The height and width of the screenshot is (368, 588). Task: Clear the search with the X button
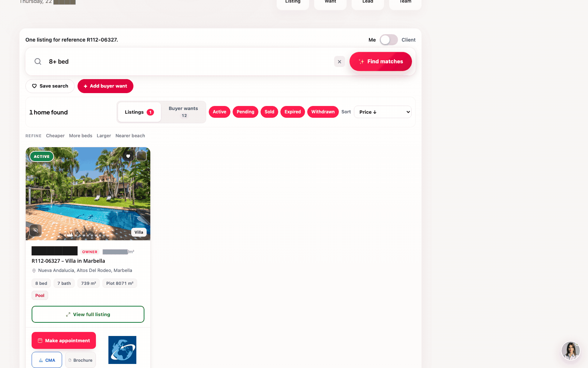tap(340, 61)
